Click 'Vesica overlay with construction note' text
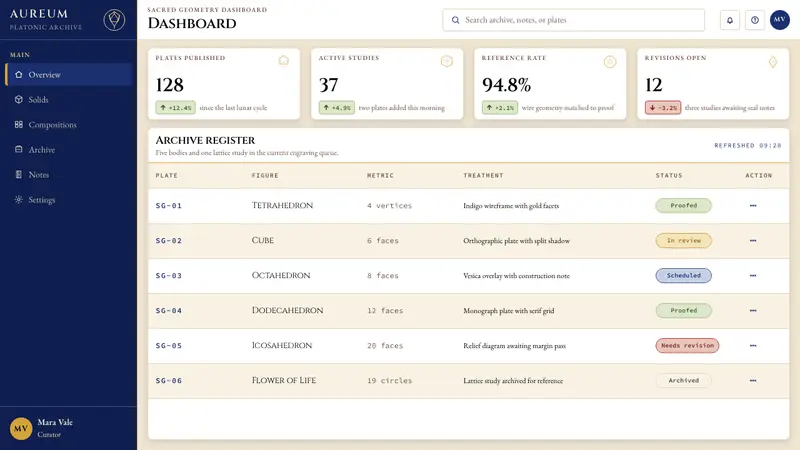 (x=516, y=276)
